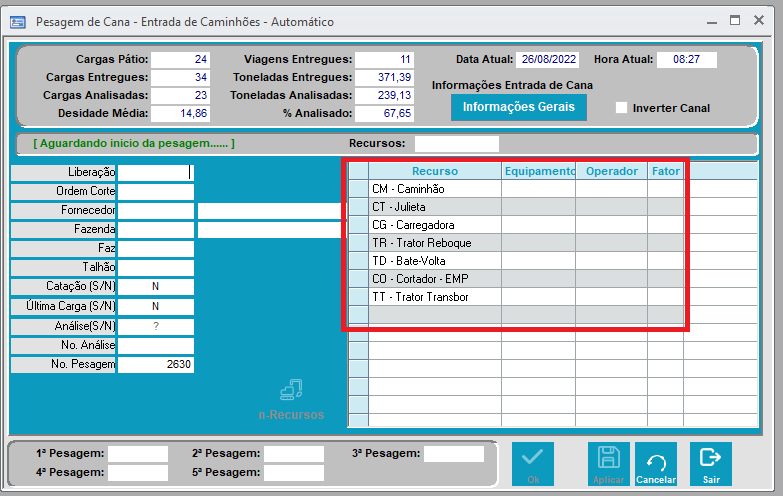
Task: Click the Fazenda description field
Action: pyautogui.click(x=270, y=230)
